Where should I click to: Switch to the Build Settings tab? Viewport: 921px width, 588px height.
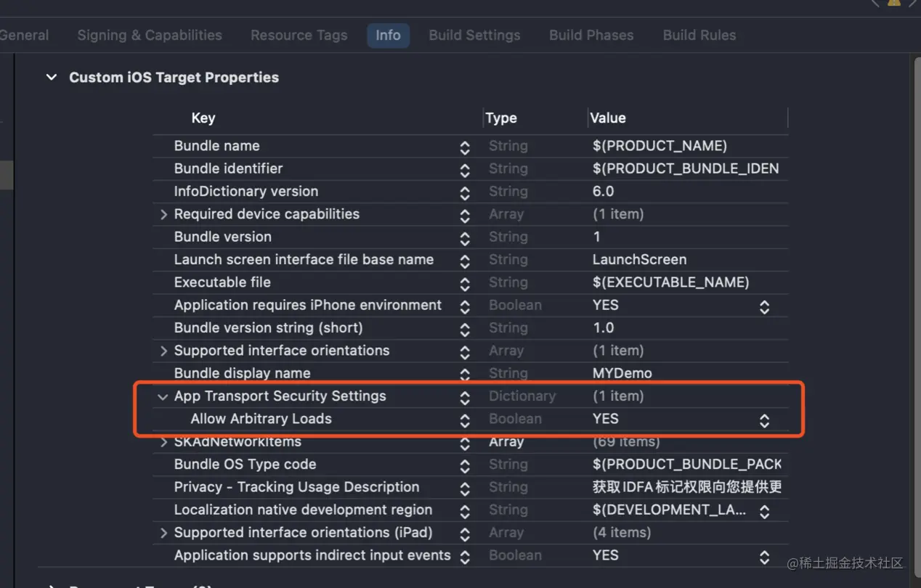pos(474,35)
